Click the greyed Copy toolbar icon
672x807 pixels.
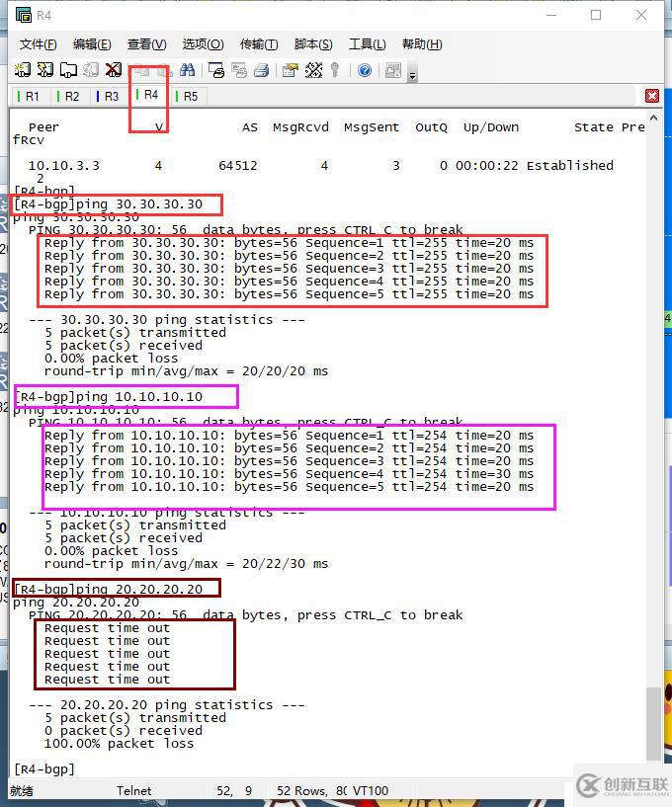[x=141, y=70]
